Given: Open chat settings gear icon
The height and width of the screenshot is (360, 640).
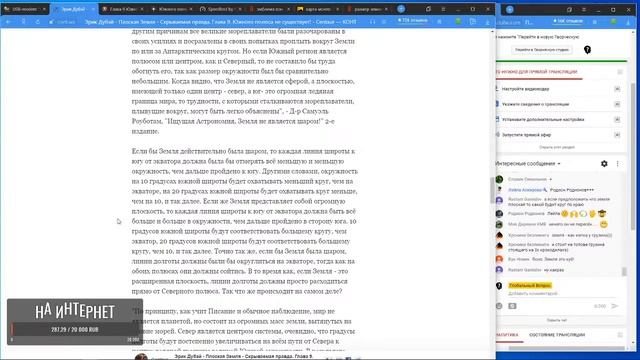Looking at the screenshot, I should click(x=604, y=164).
